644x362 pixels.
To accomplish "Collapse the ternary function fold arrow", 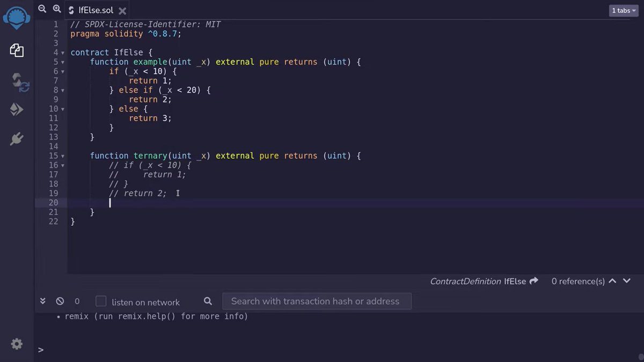I will pos(63,156).
